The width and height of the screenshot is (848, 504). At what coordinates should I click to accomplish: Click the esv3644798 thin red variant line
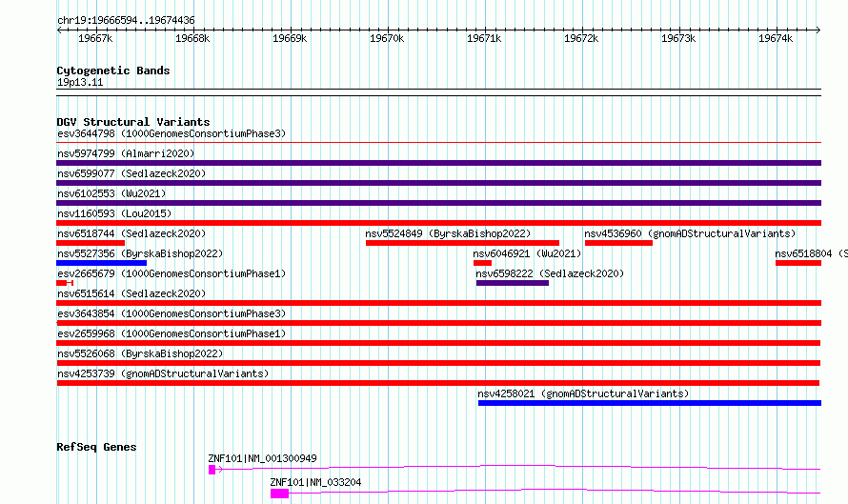coord(438,143)
